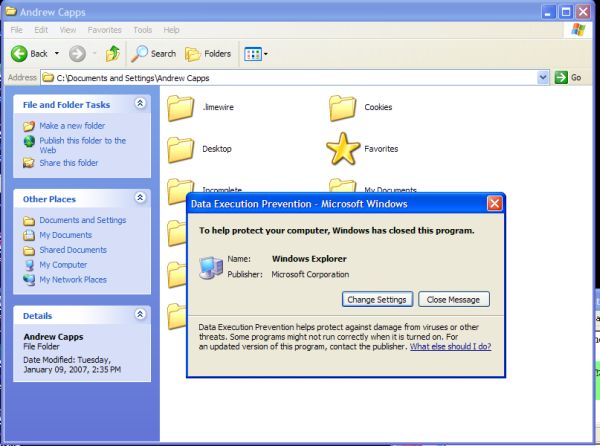Click Close Message in the DEP dialog
The width and height of the screenshot is (600, 446).
453,299
